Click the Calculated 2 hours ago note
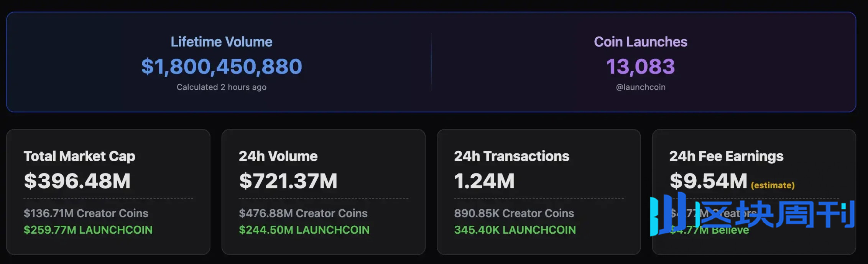The width and height of the screenshot is (868, 264). click(222, 87)
